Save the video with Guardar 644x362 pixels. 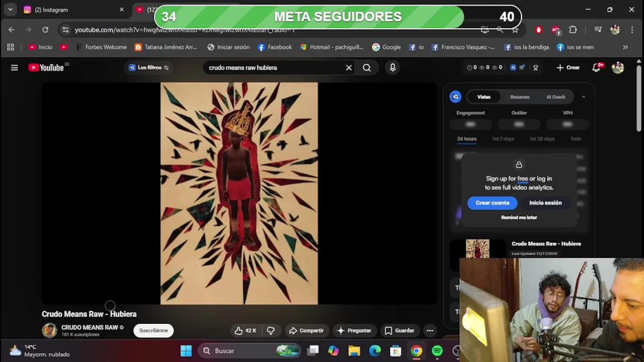coord(400,330)
